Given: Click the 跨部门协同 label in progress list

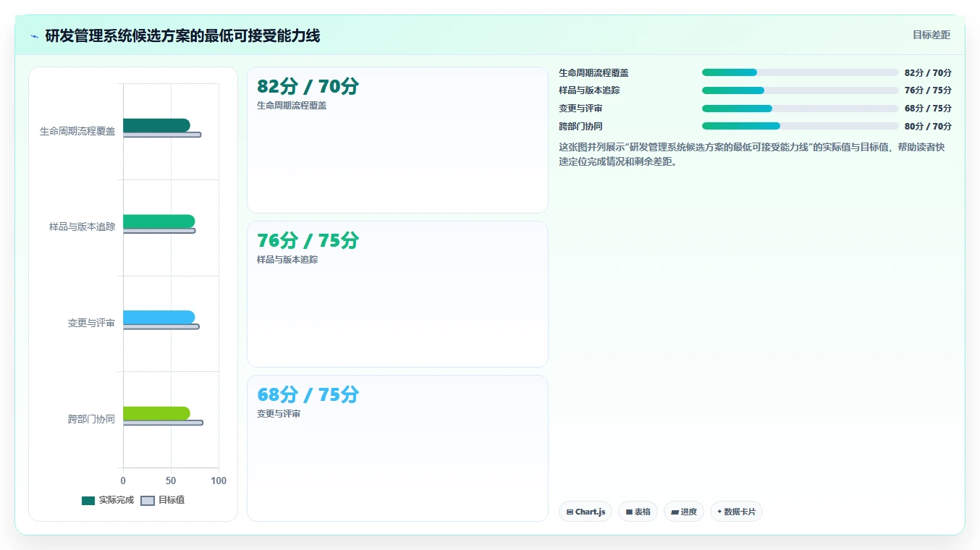Looking at the screenshot, I should (580, 126).
